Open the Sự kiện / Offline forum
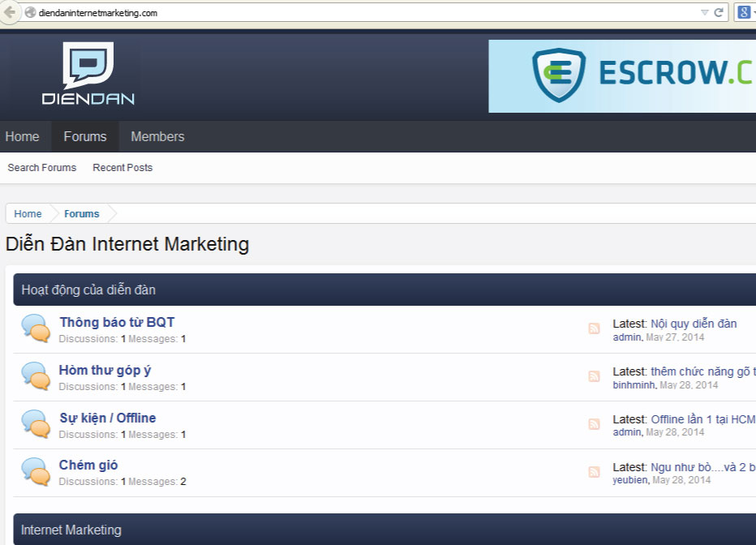Viewport: 756px width, 545px height. (x=108, y=418)
